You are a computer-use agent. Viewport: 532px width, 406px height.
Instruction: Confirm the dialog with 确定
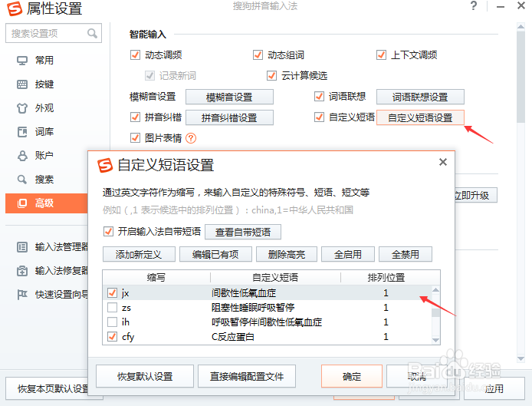tap(352, 376)
